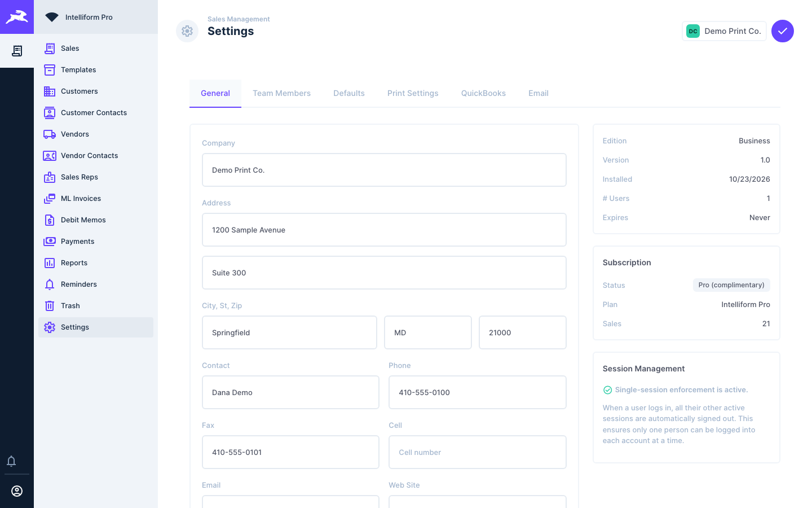Click the Sales Management breadcrumb text
This screenshot has width=812, height=508.
click(239, 19)
